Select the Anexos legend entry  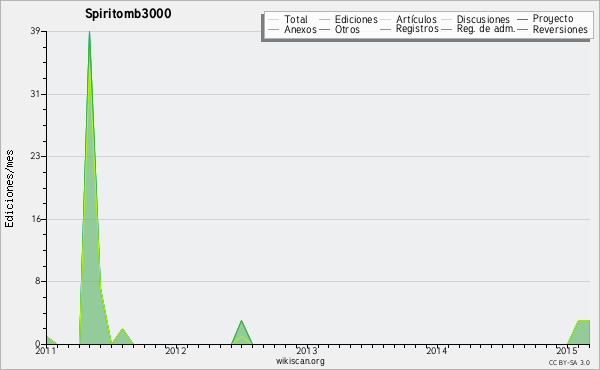[300, 29]
